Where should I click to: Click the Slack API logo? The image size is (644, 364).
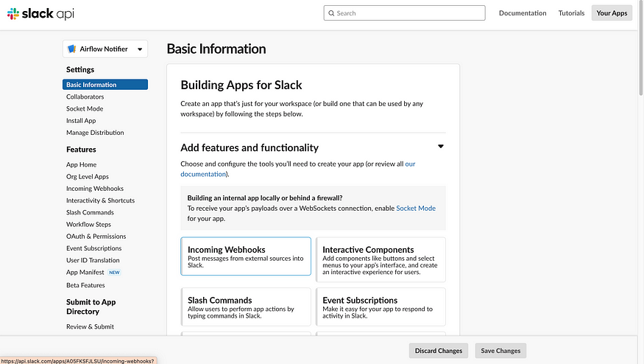pos(40,13)
